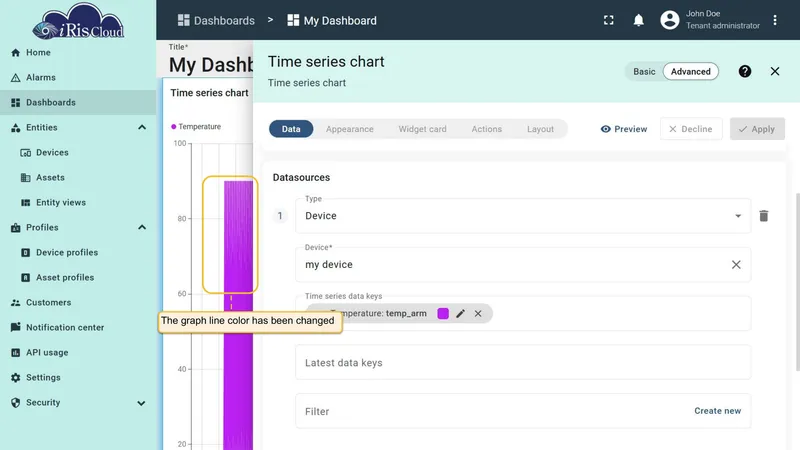Click the Time series data keys field
This screenshot has height=450, width=800.
pyautogui.click(x=523, y=313)
